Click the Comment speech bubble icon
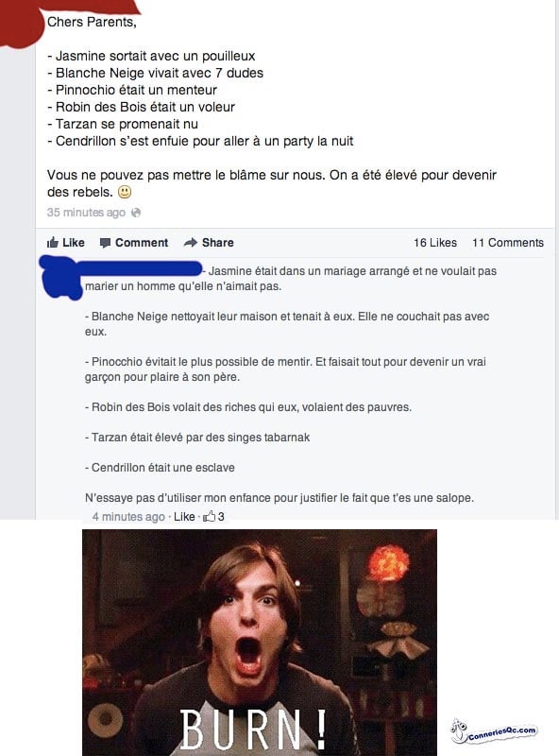 pos(105,243)
